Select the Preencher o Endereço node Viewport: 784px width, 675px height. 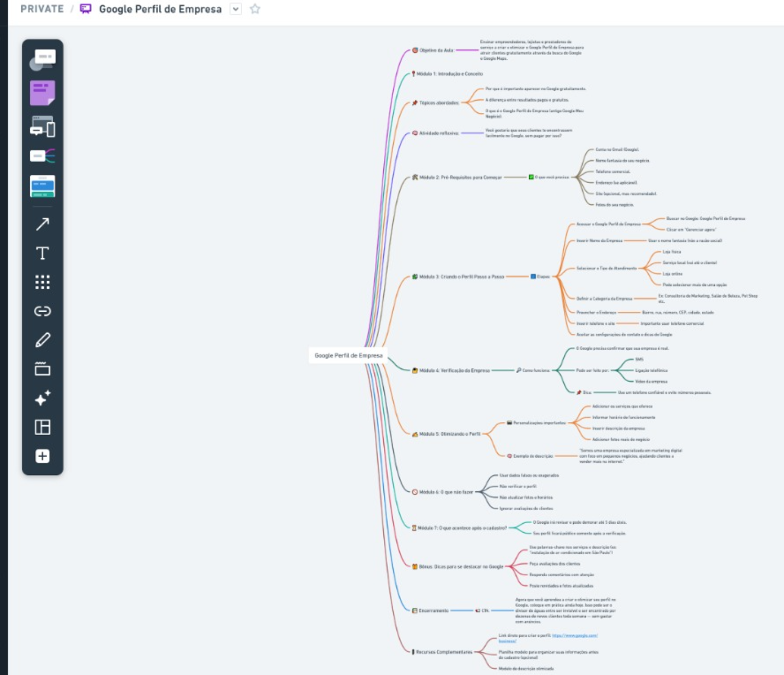pyautogui.click(x=597, y=313)
